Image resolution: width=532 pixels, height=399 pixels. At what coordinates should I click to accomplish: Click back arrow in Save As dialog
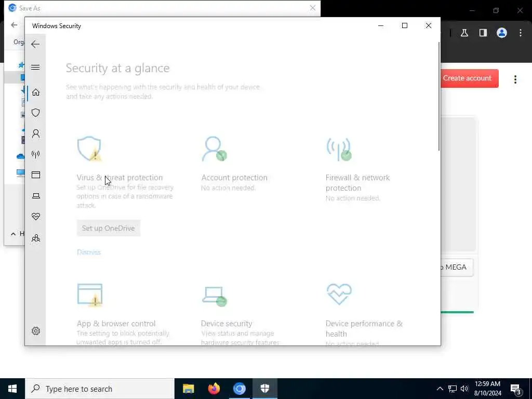click(14, 25)
